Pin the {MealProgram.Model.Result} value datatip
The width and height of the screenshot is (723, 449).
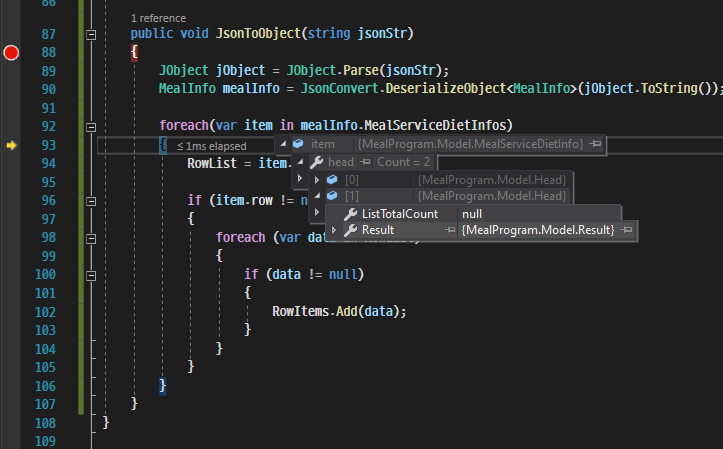pos(626,230)
